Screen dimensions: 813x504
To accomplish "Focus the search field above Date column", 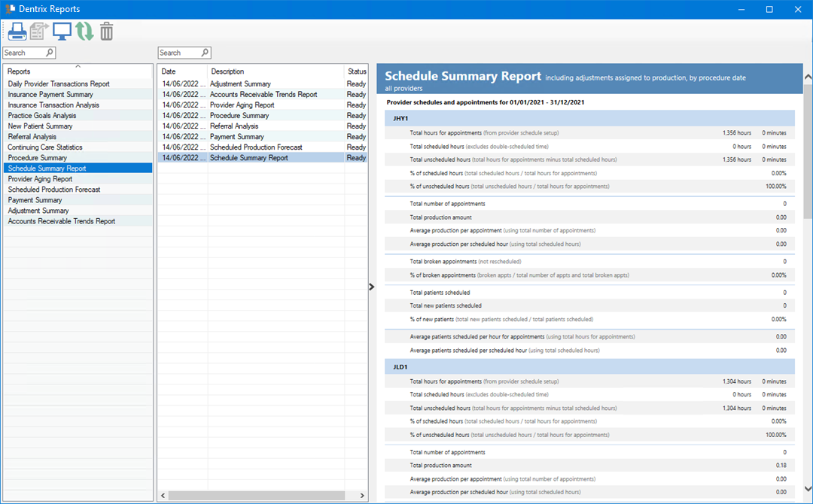I will (x=184, y=53).
